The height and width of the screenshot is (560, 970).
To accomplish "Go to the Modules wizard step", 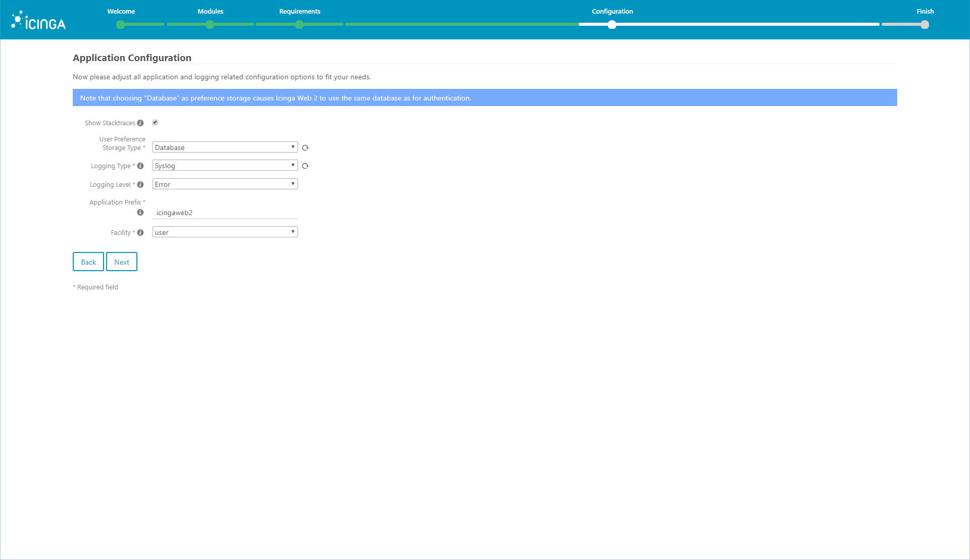I will point(210,12).
